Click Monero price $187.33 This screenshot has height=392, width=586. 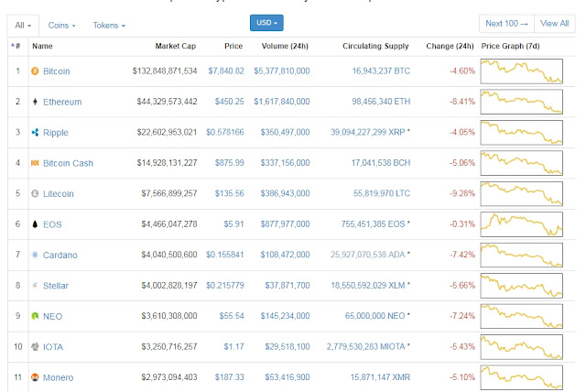click(230, 377)
